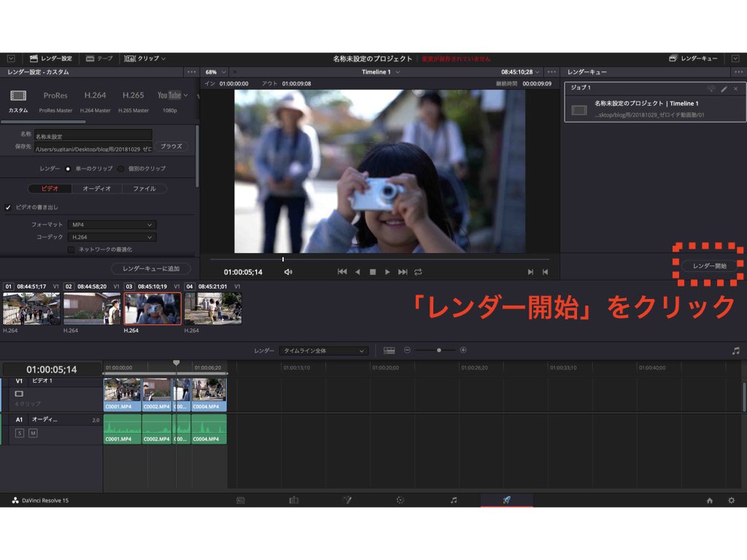Click the render settings vertical scrollbar
Image resolution: width=747 pixels, height=560 pixels.
197,156
